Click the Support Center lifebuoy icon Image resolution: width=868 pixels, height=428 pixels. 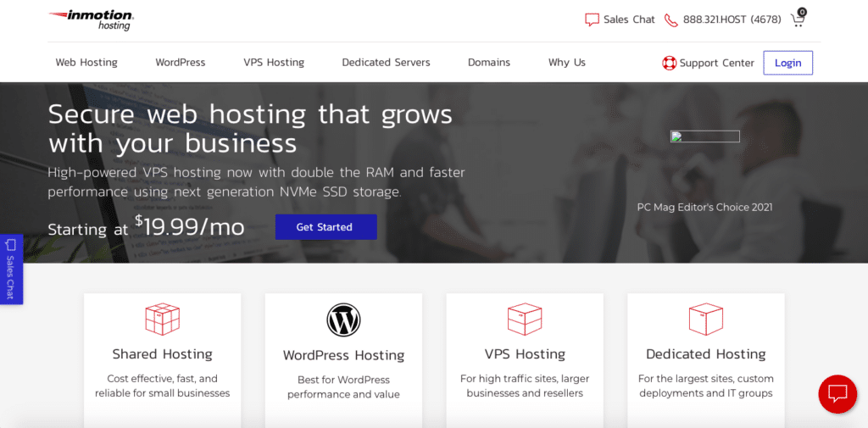(x=670, y=63)
